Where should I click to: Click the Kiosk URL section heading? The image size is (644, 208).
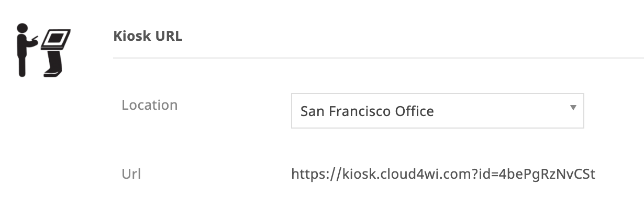[x=148, y=37]
